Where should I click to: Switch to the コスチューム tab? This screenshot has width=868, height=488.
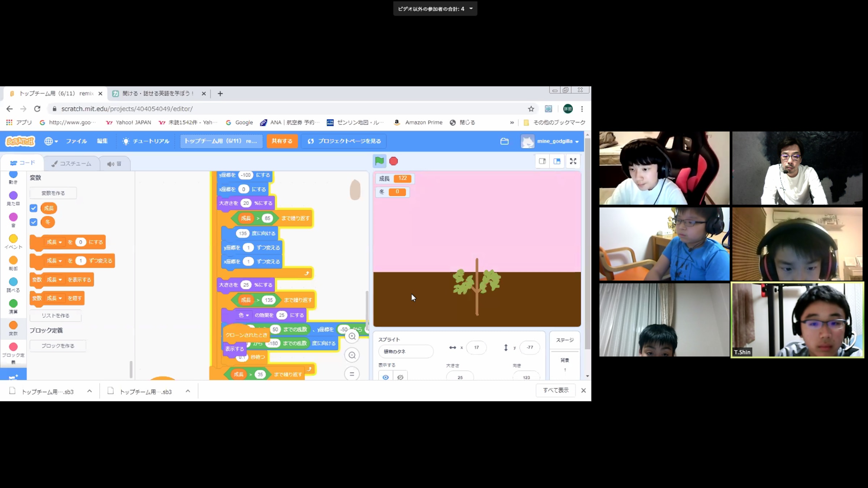click(72, 164)
